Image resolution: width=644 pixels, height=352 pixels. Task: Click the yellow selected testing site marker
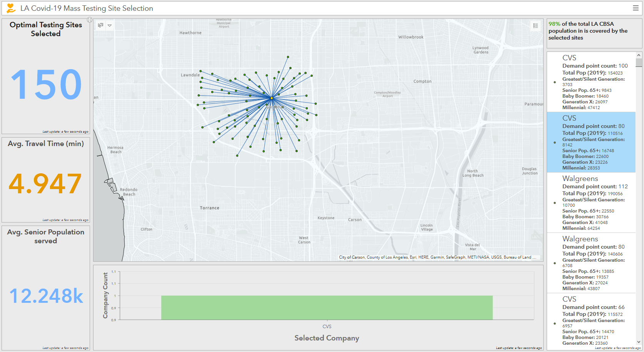(x=272, y=98)
